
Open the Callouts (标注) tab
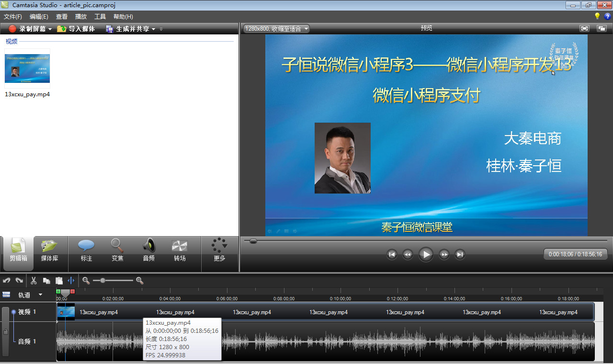pyautogui.click(x=86, y=250)
